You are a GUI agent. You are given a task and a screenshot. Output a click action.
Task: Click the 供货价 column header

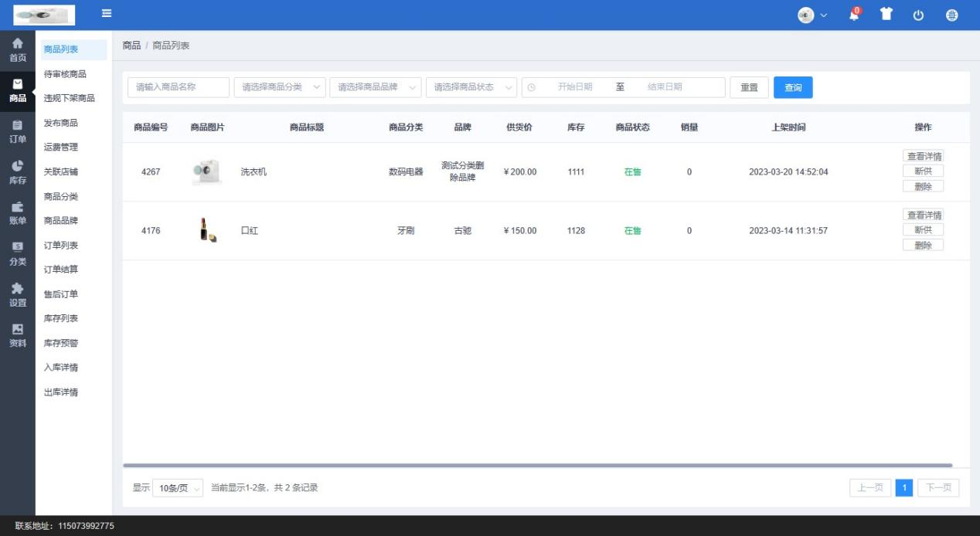pos(519,127)
